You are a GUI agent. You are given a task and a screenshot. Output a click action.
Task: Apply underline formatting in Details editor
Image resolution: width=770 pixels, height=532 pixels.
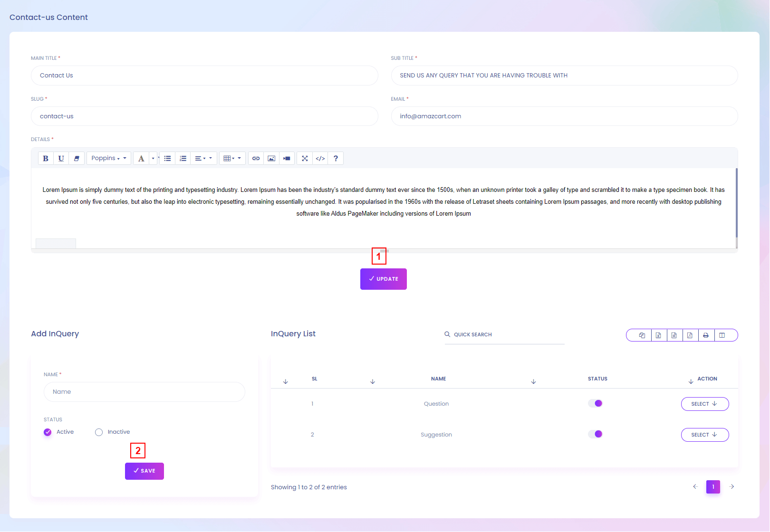(x=61, y=159)
